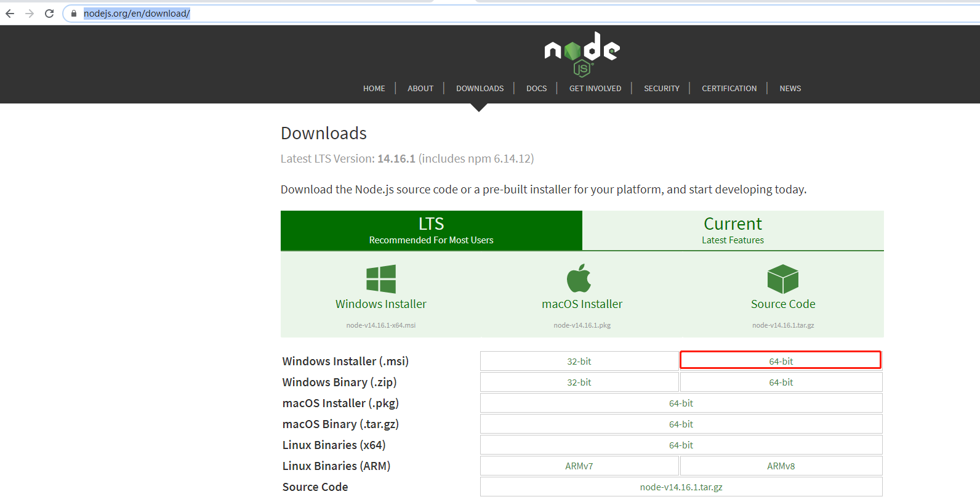Download Windows Installer (.msi) 32-bit

pos(579,362)
